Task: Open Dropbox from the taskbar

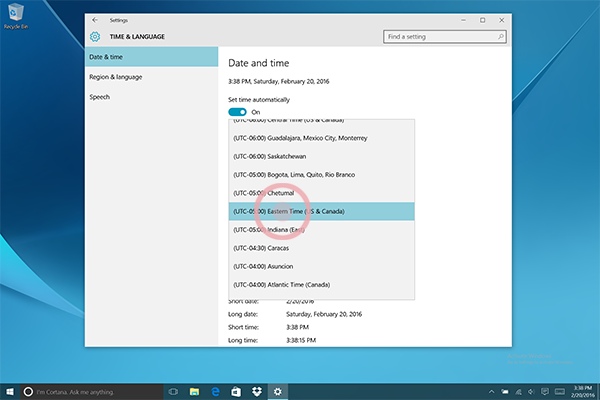Action: tap(257, 392)
